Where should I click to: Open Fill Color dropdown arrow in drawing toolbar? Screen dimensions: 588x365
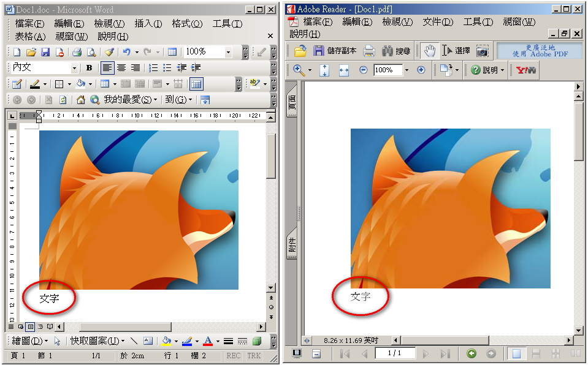coord(176,341)
